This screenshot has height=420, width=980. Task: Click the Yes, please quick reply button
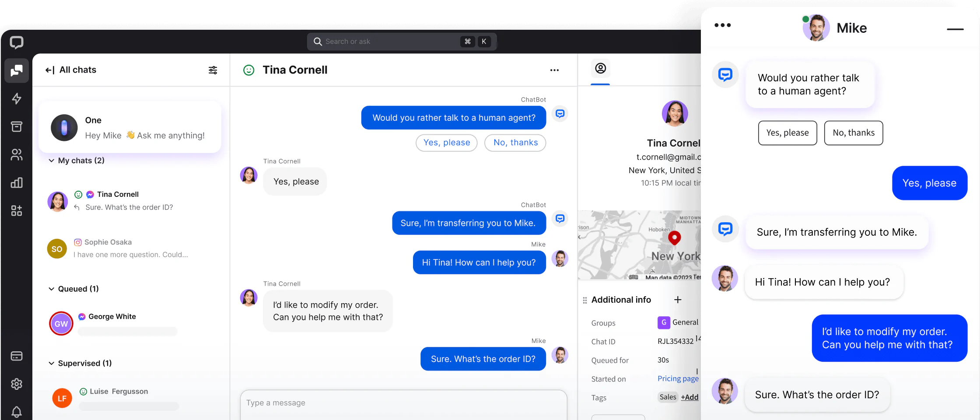(446, 143)
